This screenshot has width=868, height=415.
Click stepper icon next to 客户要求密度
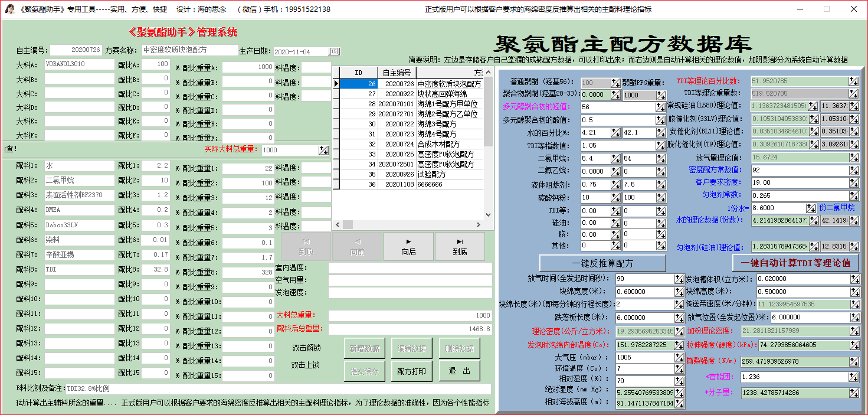tap(854, 182)
